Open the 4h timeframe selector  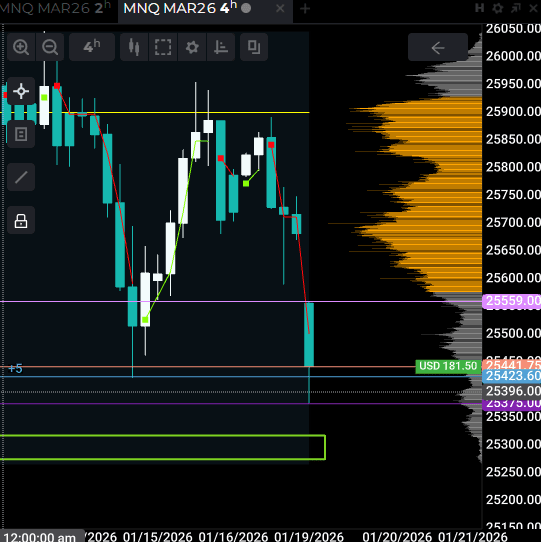coord(92,47)
